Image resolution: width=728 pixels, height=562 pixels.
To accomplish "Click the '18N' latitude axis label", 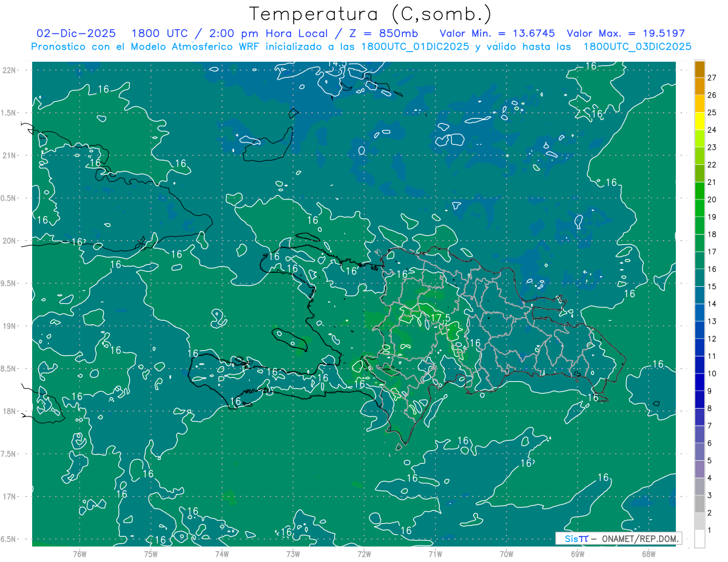I will pos(8,411).
